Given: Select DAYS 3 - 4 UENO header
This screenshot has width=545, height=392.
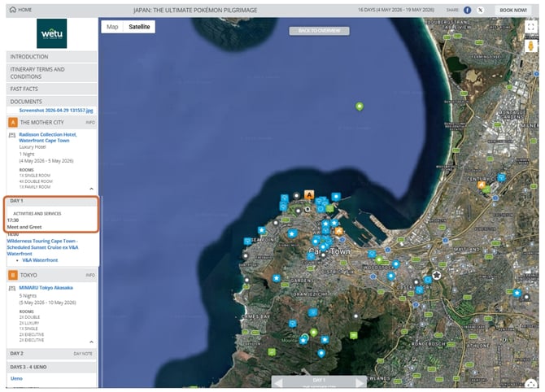Looking at the screenshot, I should [x=51, y=367].
